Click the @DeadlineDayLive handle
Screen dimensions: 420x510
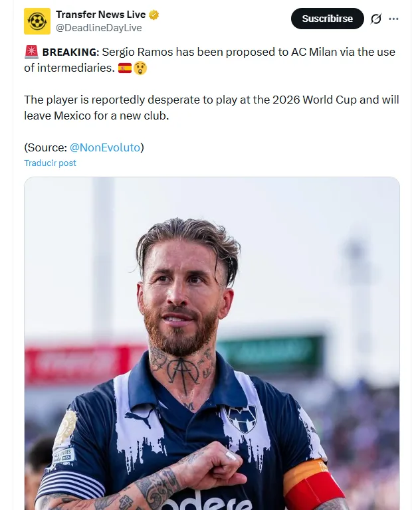pos(98,28)
